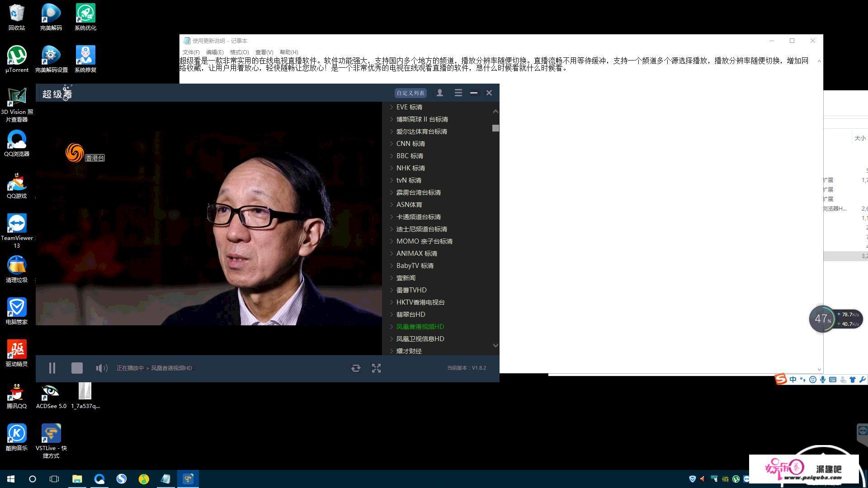Select 迪士尼频道台标清 channel
Viewport: 868px width, 488px height.
422,229
